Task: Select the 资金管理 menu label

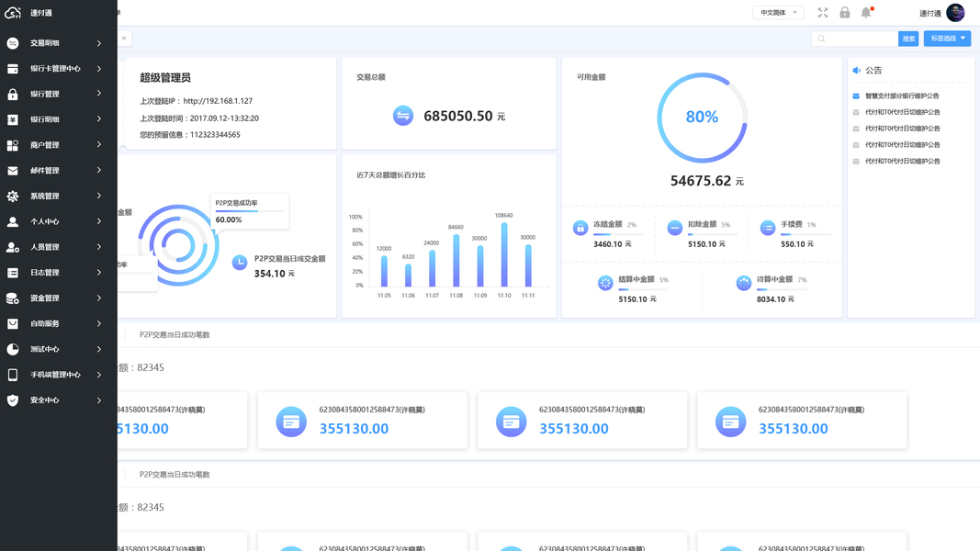Action: pyautogui.click(x=45, y=298)
